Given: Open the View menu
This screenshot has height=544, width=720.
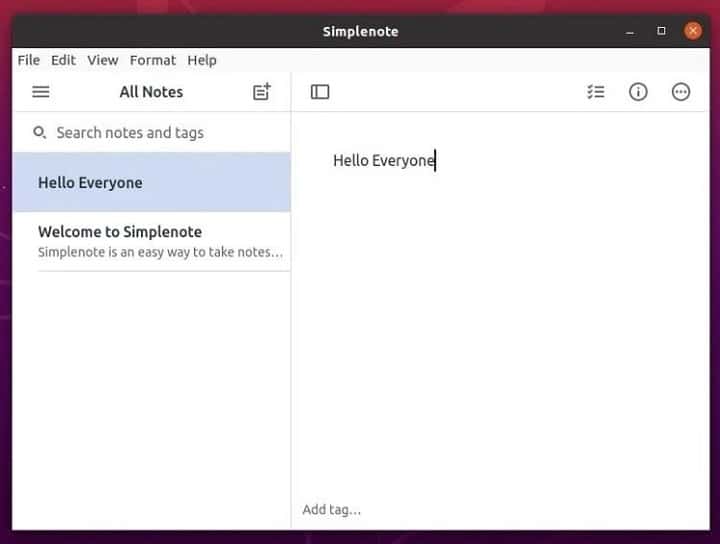Looking at the screenshot, I should tap(103, 60).
